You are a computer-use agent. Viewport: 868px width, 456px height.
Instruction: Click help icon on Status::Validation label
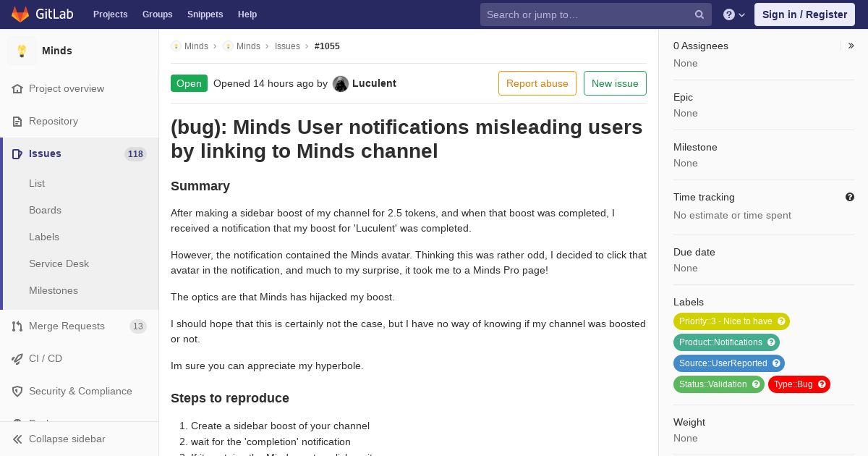click(x=756, y=384)
